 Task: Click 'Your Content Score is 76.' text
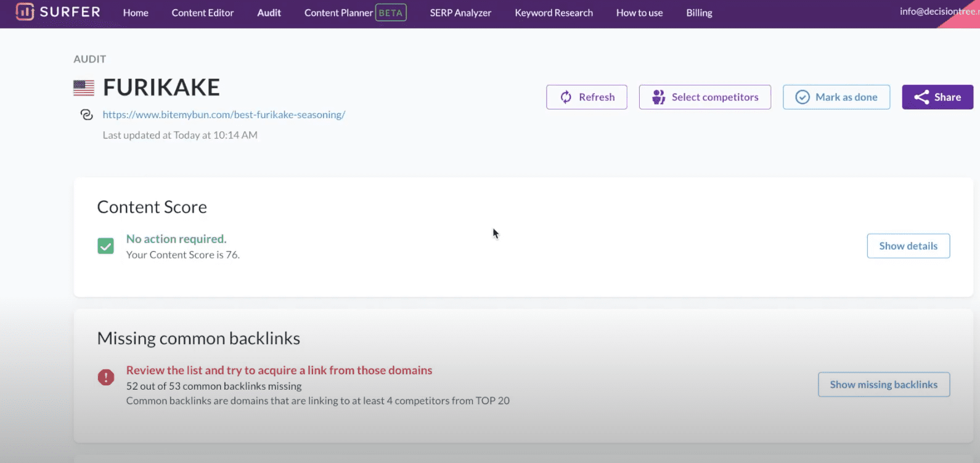183,255
